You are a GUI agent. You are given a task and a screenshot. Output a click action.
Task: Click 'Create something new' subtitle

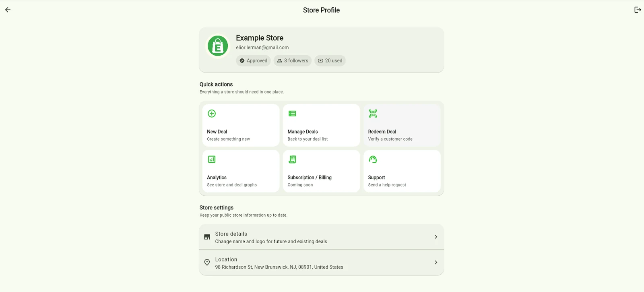228,139
